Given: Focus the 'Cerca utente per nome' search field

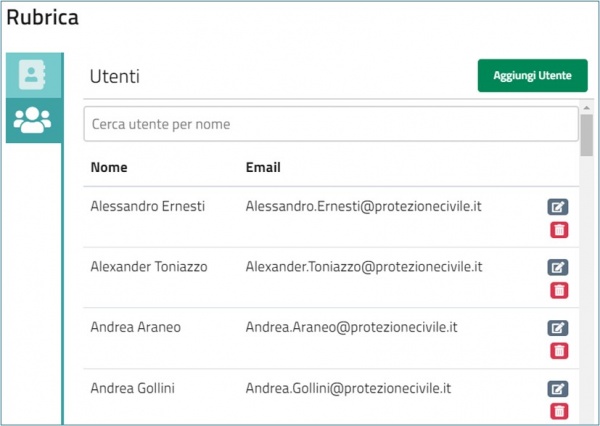Looking at the screenshot, I should point(330,125).
